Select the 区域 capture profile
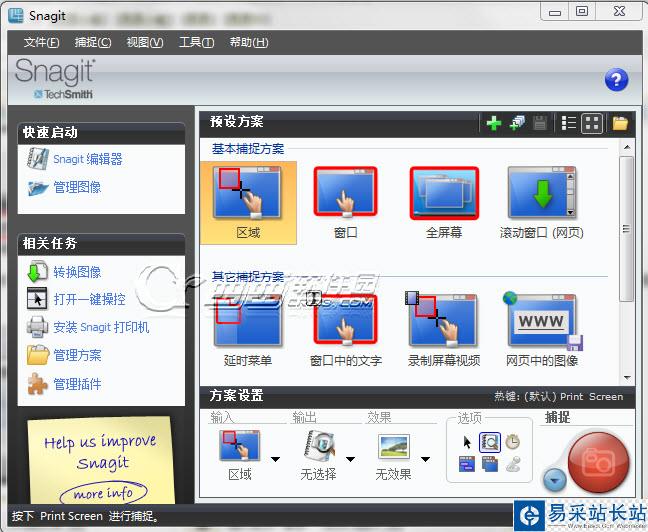Viewport: 648px width, 532px height. (248, 203)
